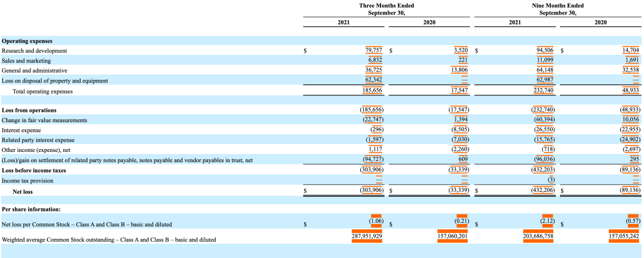The image size is (644, 258).
Task: Select Research and development value 79,757
Action: click(x=374, y=51)
